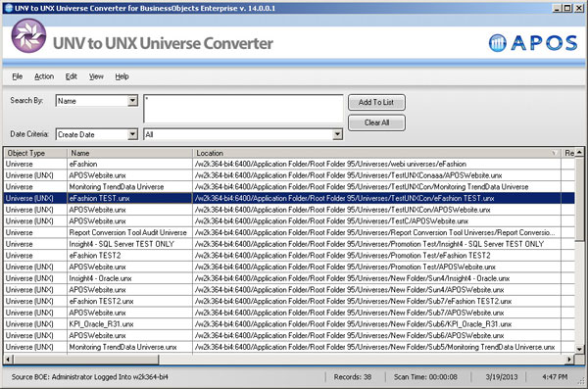Click the partially visible Re column header
The image size is (588, 389).
tap(568, 153)
